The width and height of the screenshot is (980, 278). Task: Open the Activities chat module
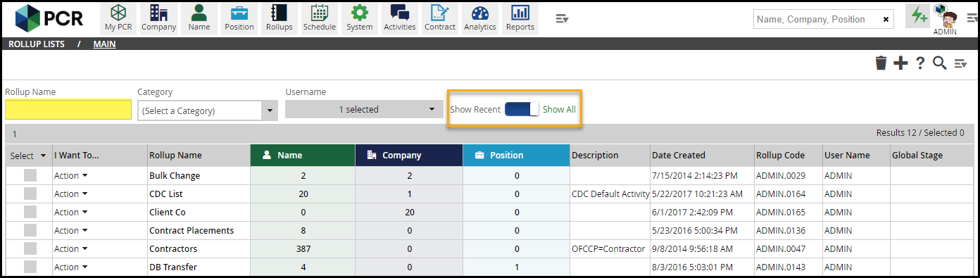point(400,19)
